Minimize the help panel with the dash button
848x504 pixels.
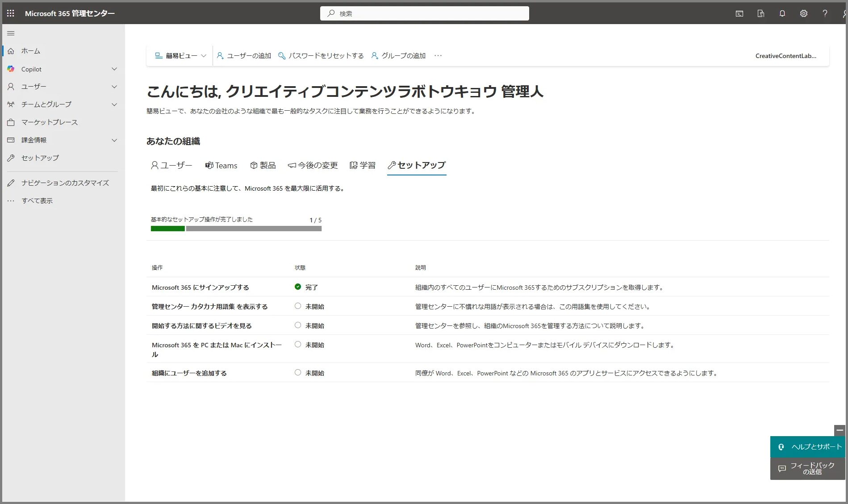pyautogui.click(x=840, y=430)
